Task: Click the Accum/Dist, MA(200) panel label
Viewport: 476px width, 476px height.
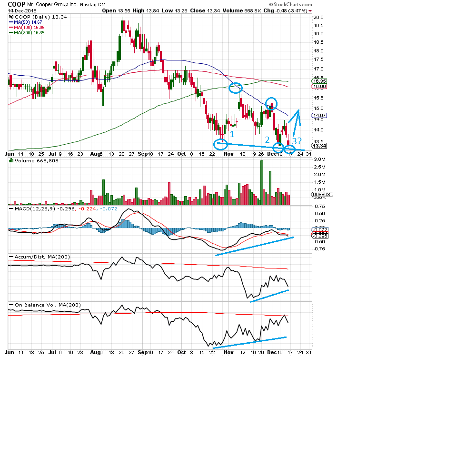Action: 42,257
